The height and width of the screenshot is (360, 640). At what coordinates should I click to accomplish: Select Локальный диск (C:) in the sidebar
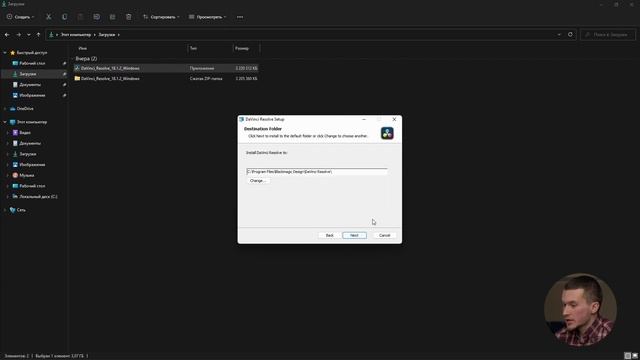coord(35,196)
